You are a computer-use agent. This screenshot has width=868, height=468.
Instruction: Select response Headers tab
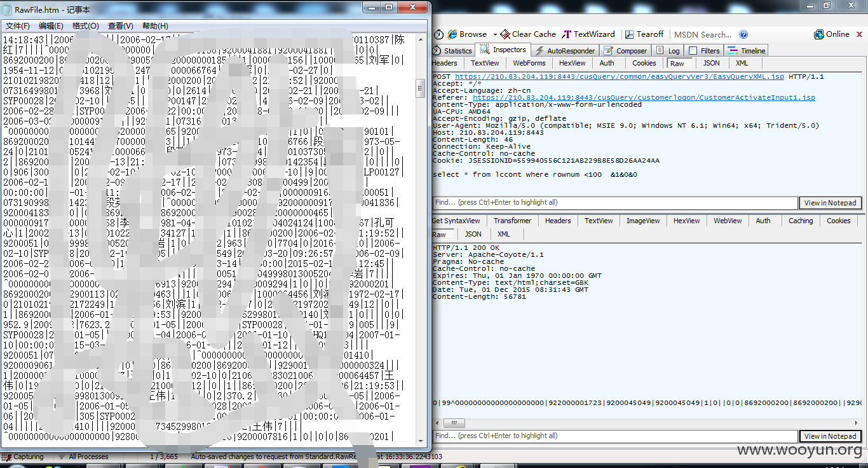558,221
